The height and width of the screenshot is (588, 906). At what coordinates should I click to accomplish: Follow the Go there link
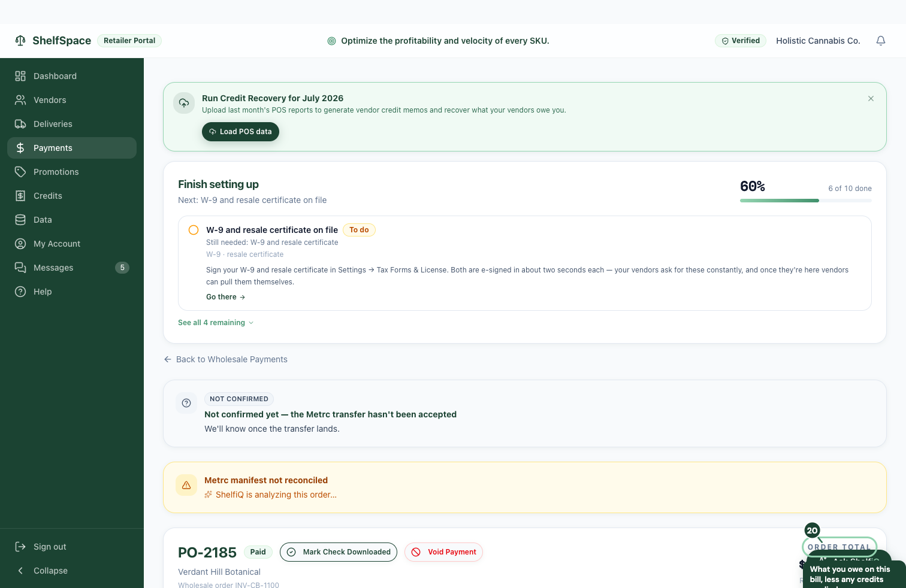coord(225,297)
